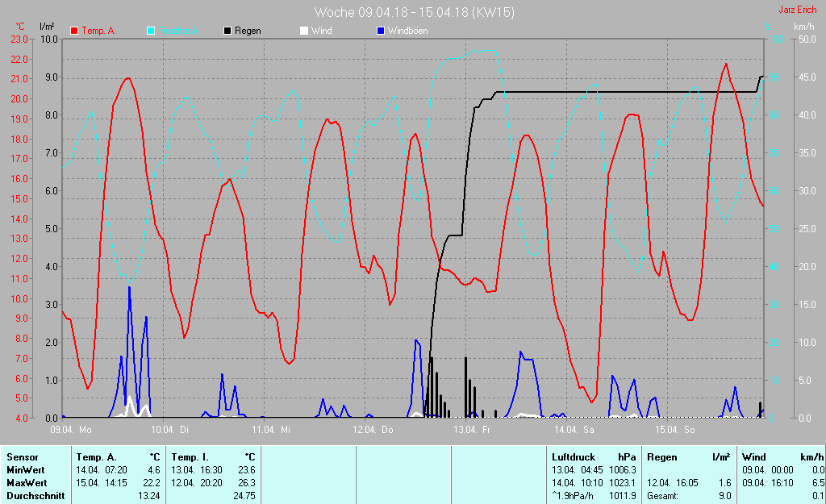Select the 'Windböen' legend label
Image resolution: width=826 pixels, height=504 pixels.
(x=407, y=31)
